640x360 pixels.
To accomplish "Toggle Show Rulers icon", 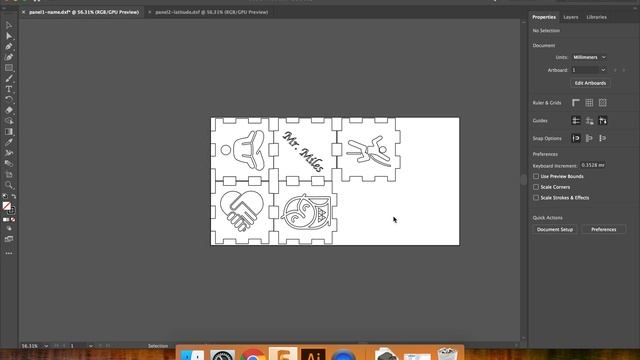I will point(576,103).
